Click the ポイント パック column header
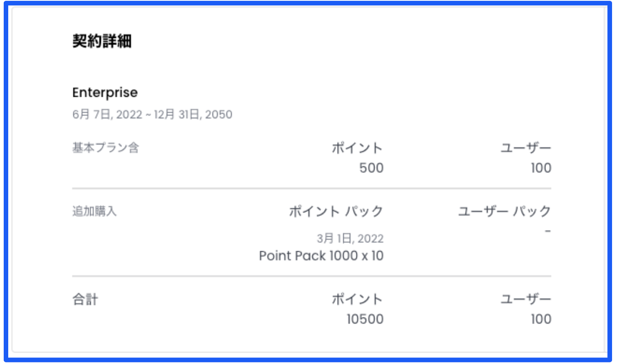This screenshot has width=617, height=364. point(336,211)
